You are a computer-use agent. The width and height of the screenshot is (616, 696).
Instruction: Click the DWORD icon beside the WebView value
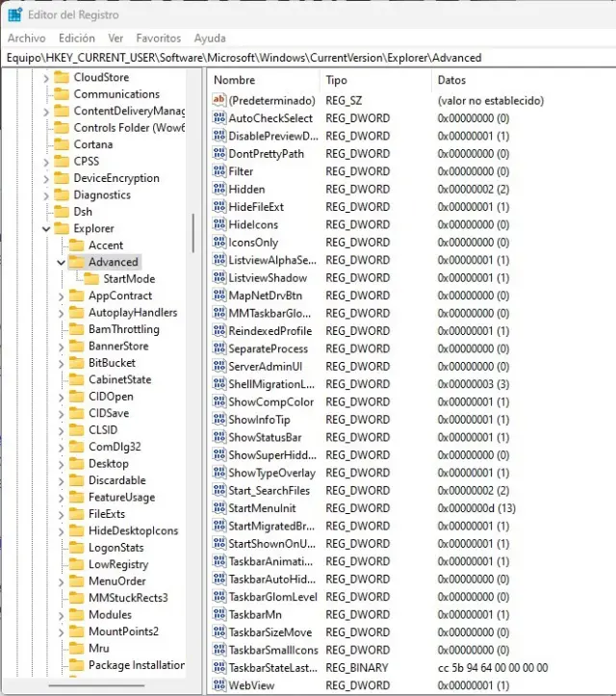[x=218, y=685]
